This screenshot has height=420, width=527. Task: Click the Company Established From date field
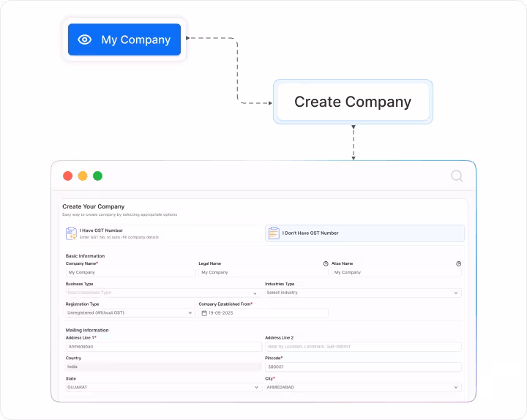coord(263,313)
